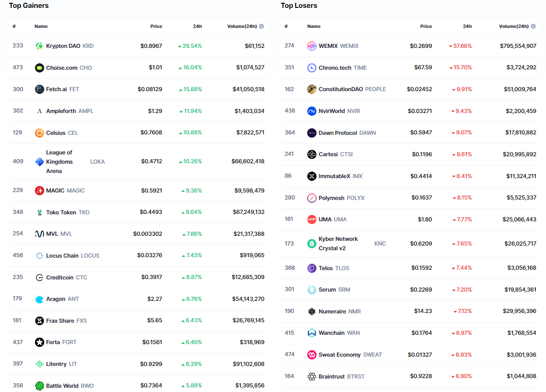This screenshot has height=392, width=546.
Task: Click the Fetch.ai coin icon
Action: coord(40,89)
